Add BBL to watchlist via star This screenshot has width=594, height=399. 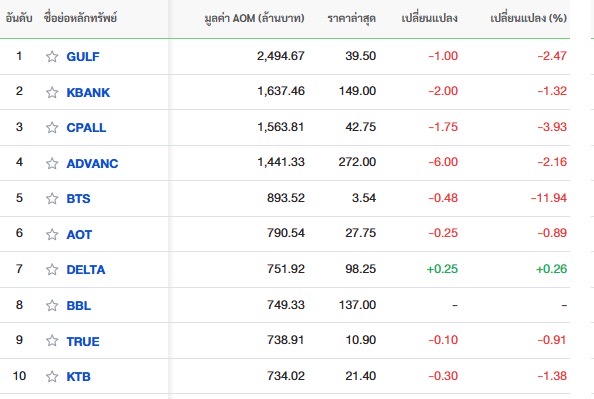[x=52, y=305]
